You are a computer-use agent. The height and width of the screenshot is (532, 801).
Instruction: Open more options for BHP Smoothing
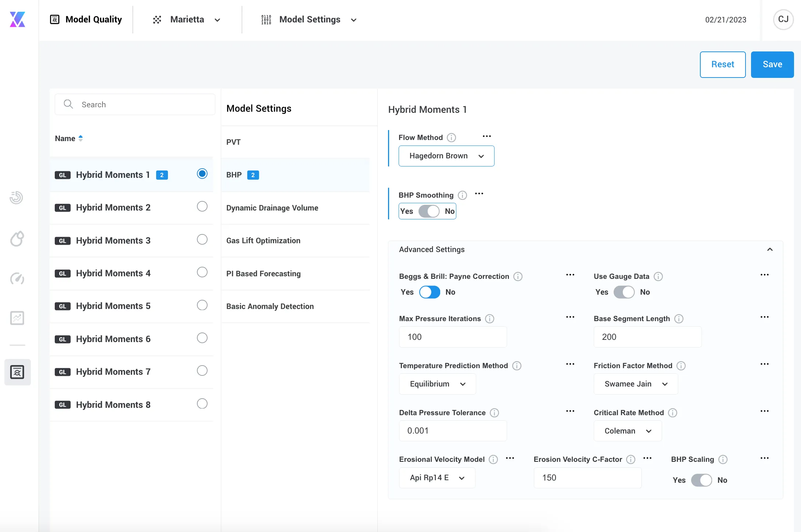click(x=479, y=194)
